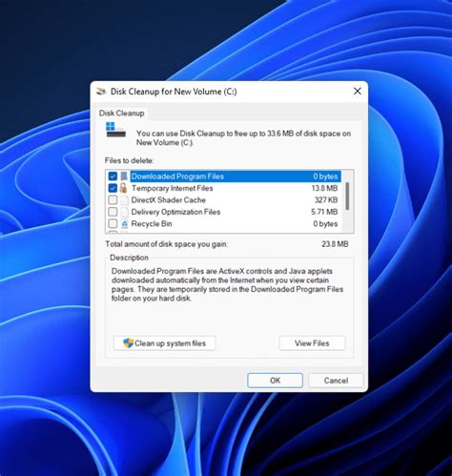Viewport: 452px width, 476px height.
Task: Close the Disk Cleanup window
Action: 358,92
